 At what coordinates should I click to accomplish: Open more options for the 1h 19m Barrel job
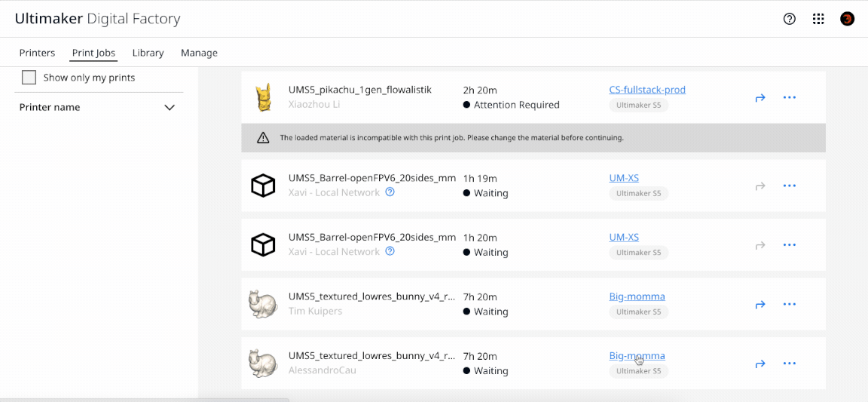click(789, 186)
